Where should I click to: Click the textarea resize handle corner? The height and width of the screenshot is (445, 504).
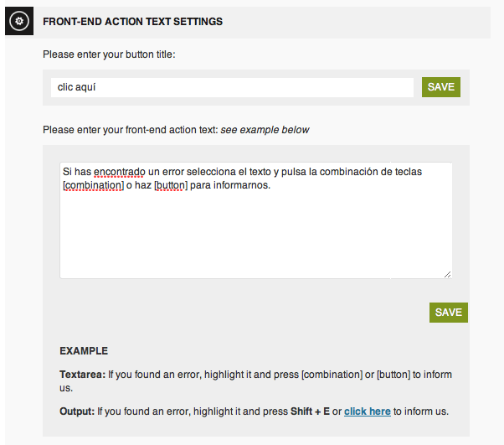pyautogui.click(x=448, y=274)
